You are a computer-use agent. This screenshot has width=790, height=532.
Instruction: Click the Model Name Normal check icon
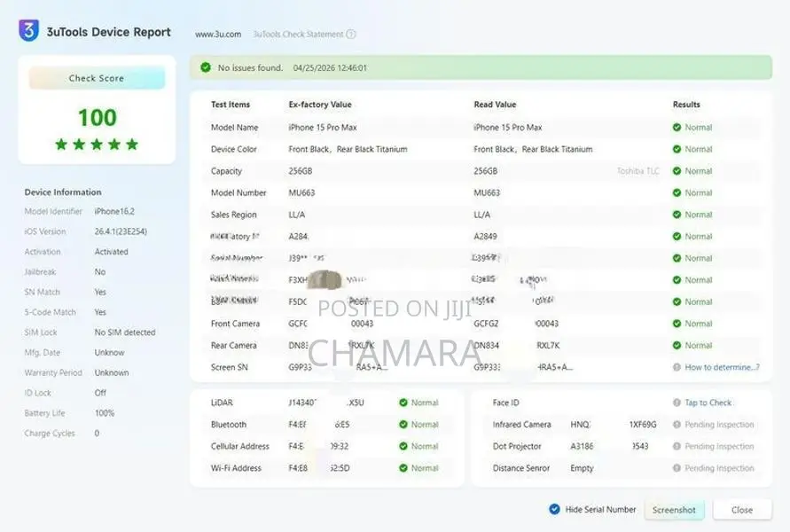pos(677,128)
